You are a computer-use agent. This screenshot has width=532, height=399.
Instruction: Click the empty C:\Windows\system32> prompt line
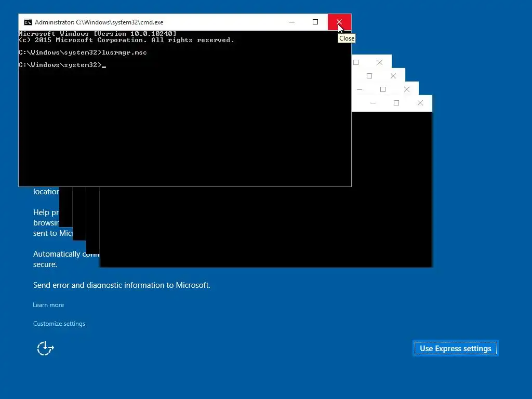(62, 65)
